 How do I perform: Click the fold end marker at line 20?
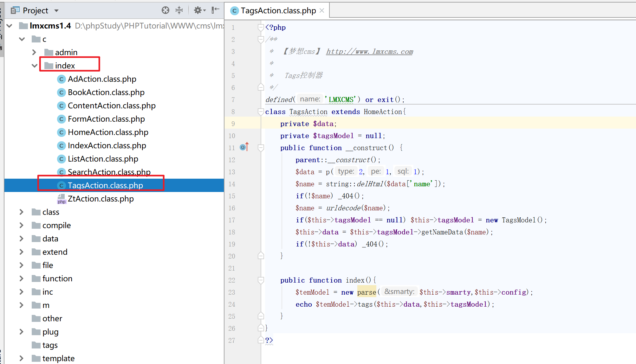pyautogui.click(x=261, y=256)
